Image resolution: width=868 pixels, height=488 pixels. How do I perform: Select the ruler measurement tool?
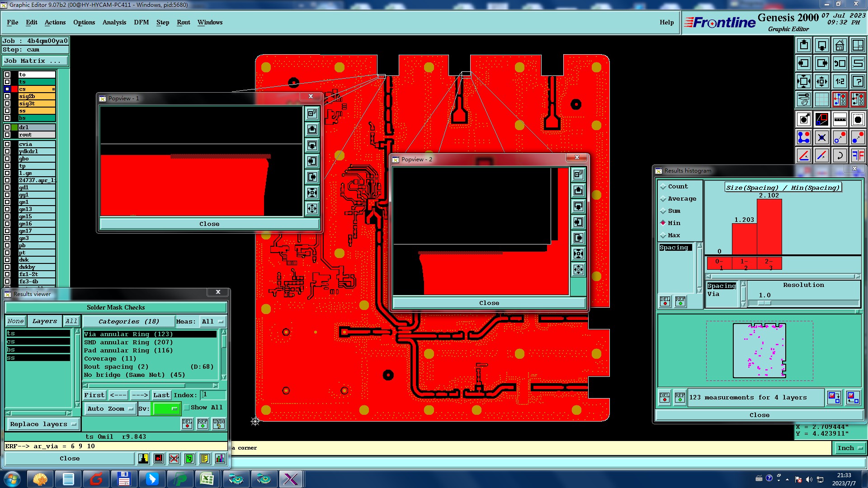coord(840,120)
